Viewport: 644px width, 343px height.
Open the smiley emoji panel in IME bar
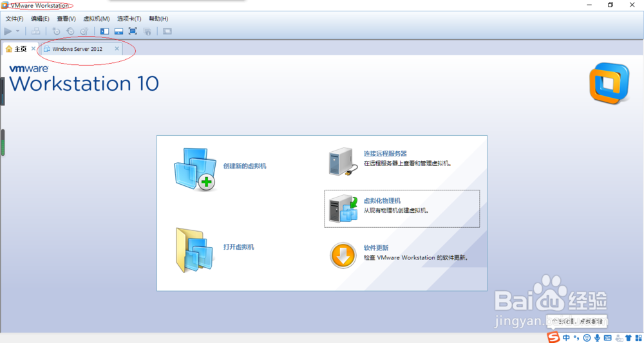click(587, 338)
